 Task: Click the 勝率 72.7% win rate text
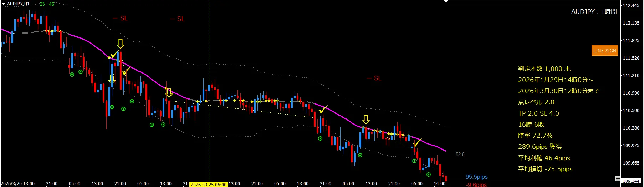pyautogui.click(x=535, y=136)
